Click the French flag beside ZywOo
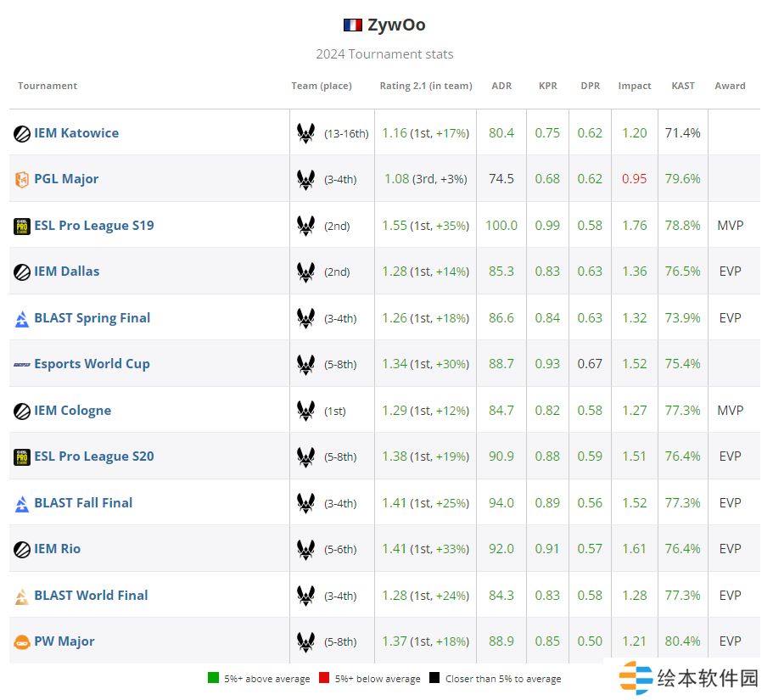Image resolution: width=773 pixels, height=700 pixels. (353, 25)
